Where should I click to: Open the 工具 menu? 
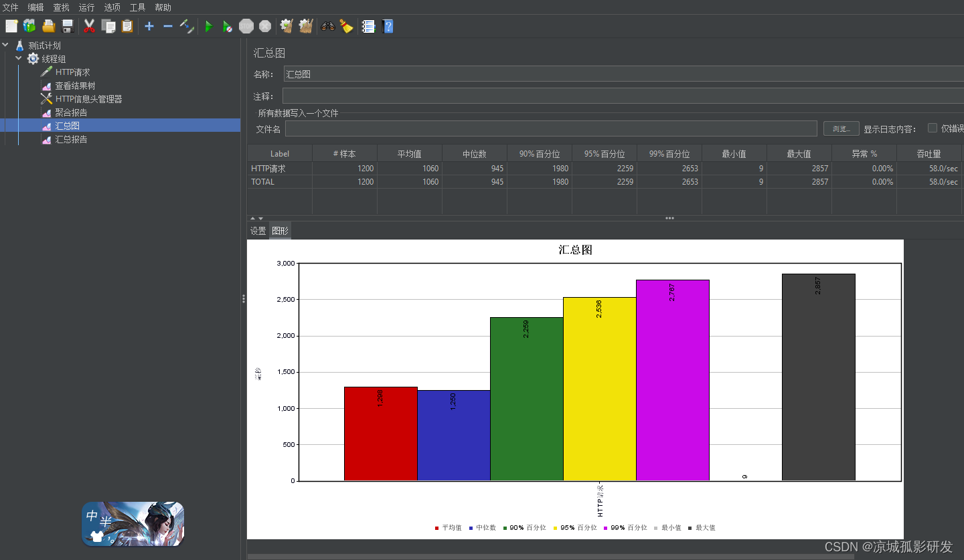[x=137, y=7]
